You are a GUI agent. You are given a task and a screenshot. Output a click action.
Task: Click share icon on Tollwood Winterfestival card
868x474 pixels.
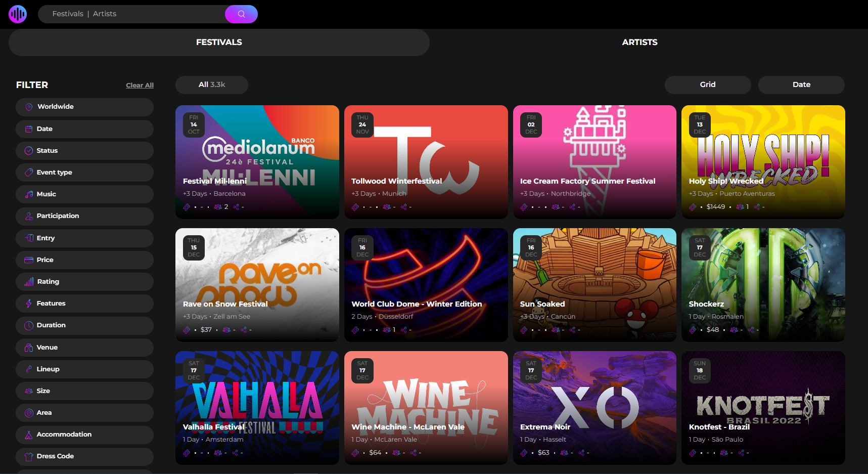pyautogui.click(x=404, y=207)
